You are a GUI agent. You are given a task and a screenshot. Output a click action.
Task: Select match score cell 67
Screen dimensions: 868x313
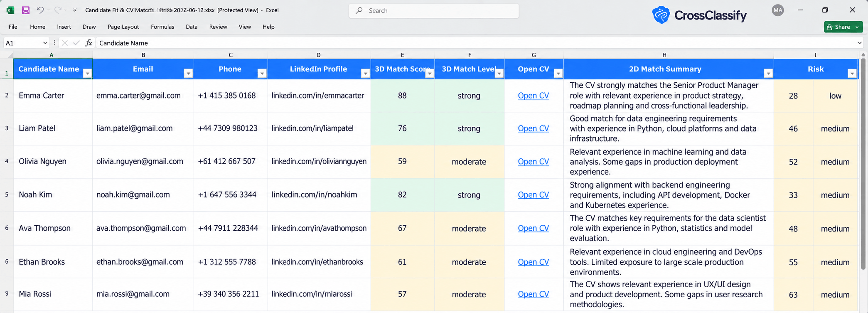coord(402,228)
